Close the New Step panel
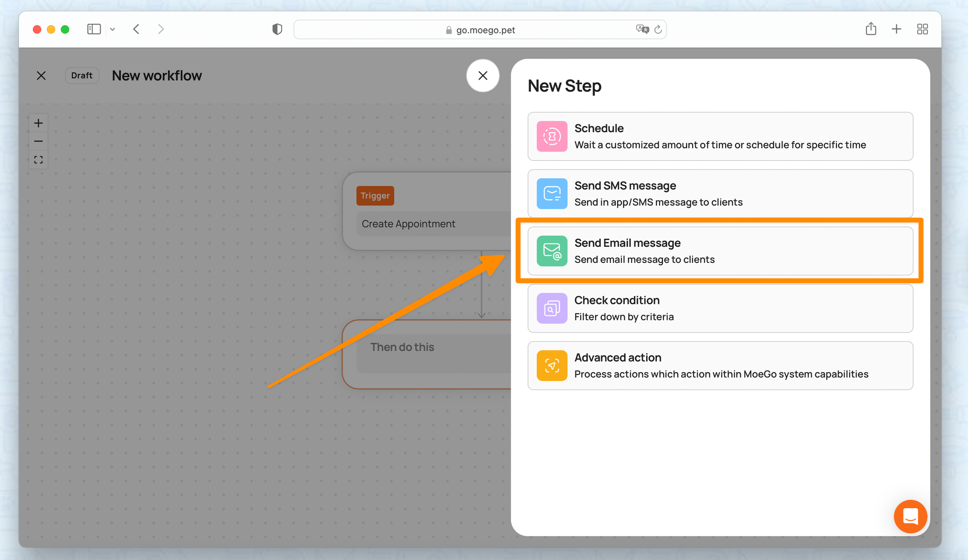This screenshot has height=560, width=968. click(483, 76)
